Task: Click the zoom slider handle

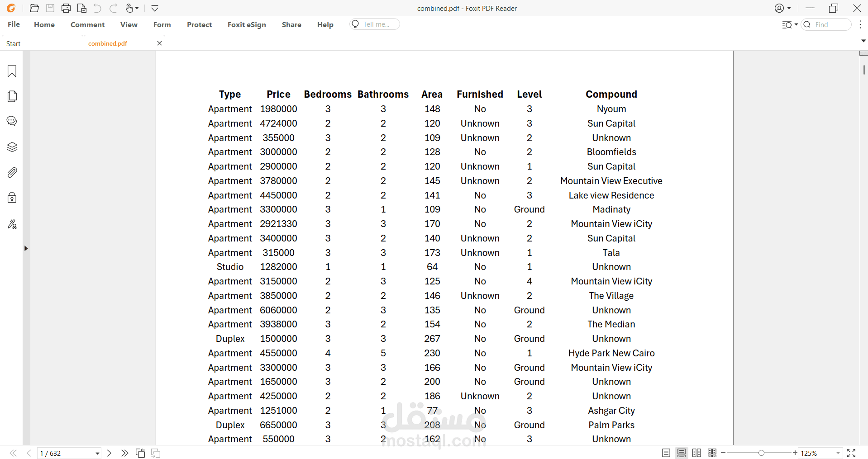Action: [761, 453]
